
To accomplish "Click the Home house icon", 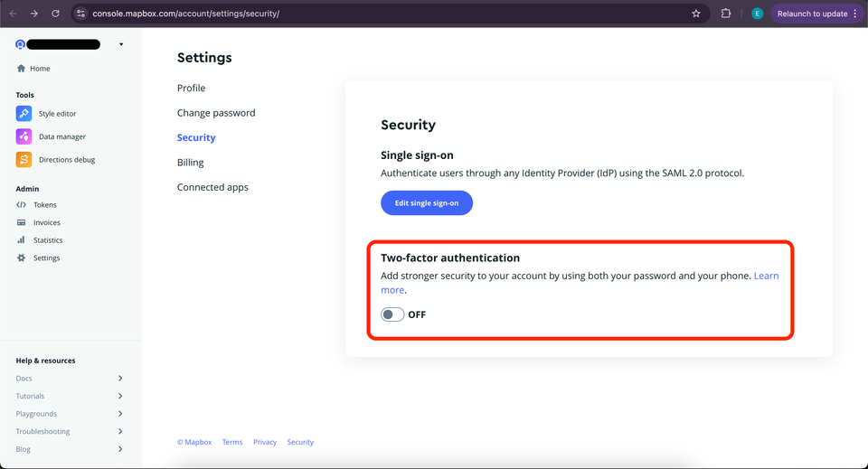I will 22,69.
